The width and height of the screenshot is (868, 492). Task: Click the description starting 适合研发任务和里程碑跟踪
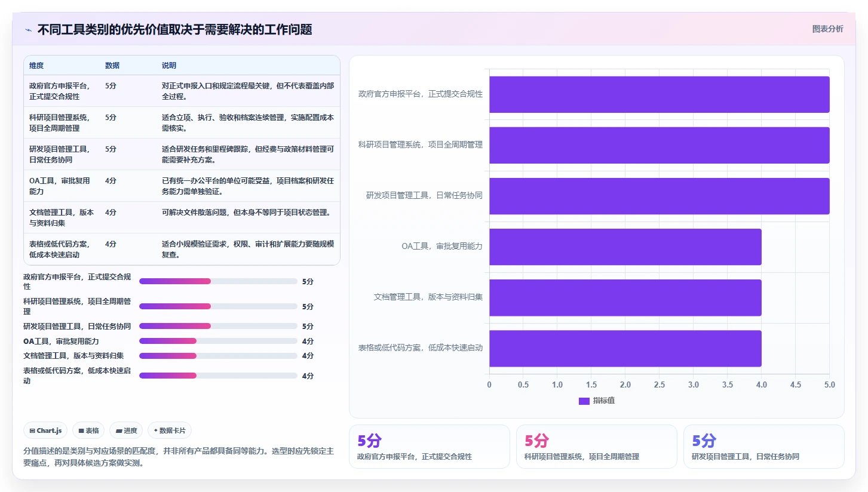pyautogui.click(x=248, y=154)
